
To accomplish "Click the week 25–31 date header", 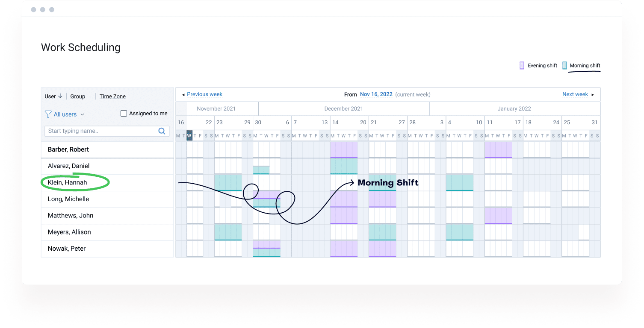I will [x=581, y=123].
